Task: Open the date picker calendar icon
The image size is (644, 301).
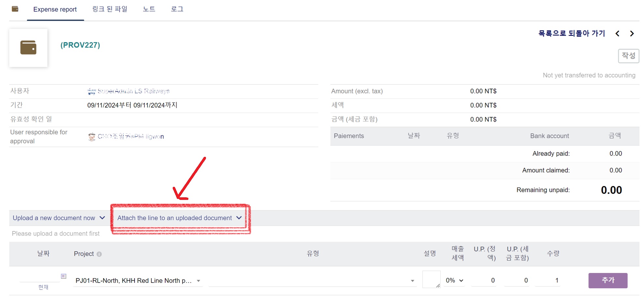Action: tap(64, 276)
